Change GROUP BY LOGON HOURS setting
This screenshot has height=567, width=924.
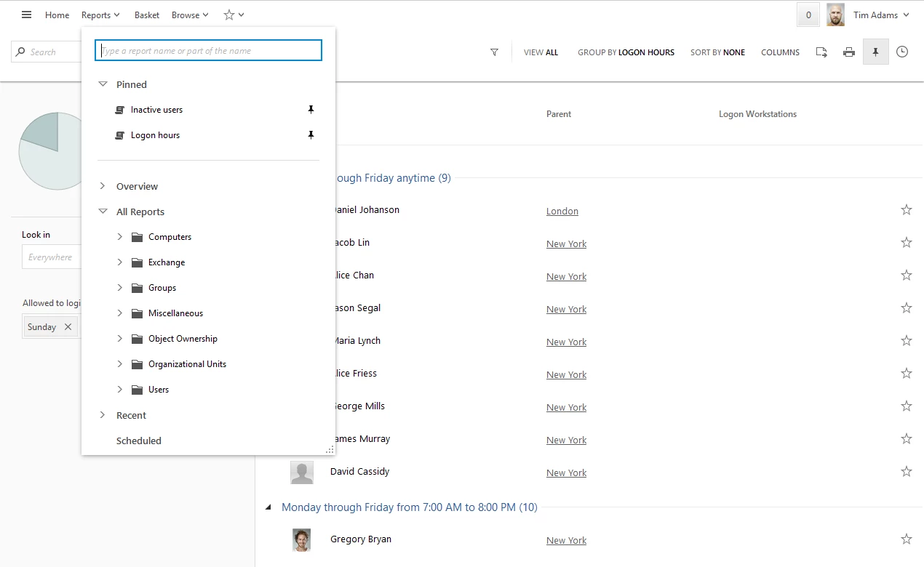pyautogui.click(x=626, y=52)
